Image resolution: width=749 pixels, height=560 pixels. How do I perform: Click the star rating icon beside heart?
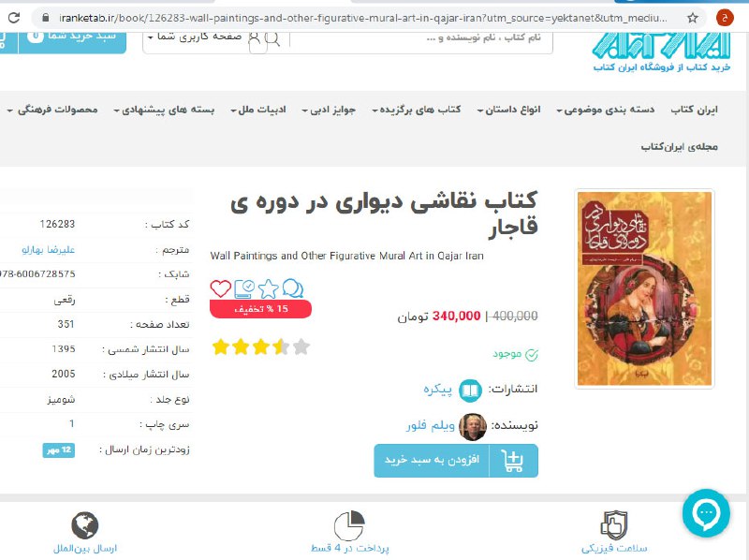coord(269,288)
